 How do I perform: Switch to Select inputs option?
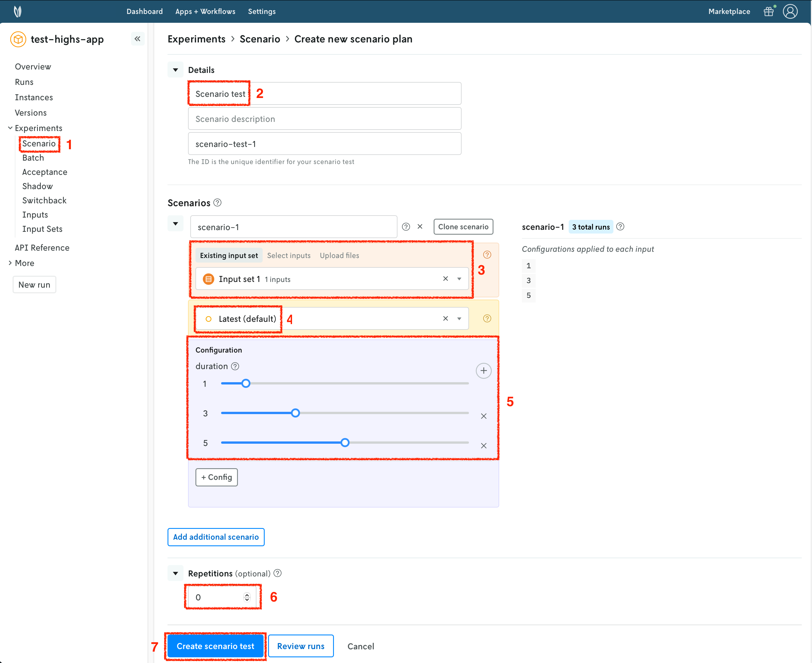pyautogui.click(x=289, y=255)
